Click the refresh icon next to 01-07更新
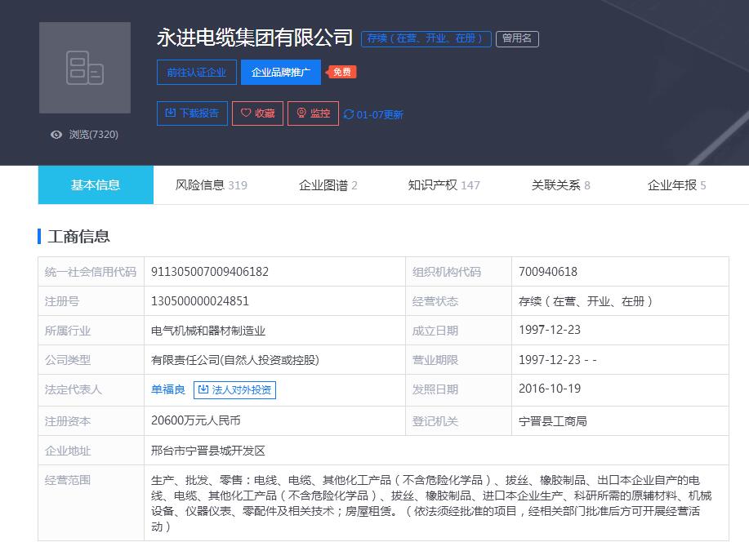This screenshot has height=560, width=749. click(x=349, y=115)
